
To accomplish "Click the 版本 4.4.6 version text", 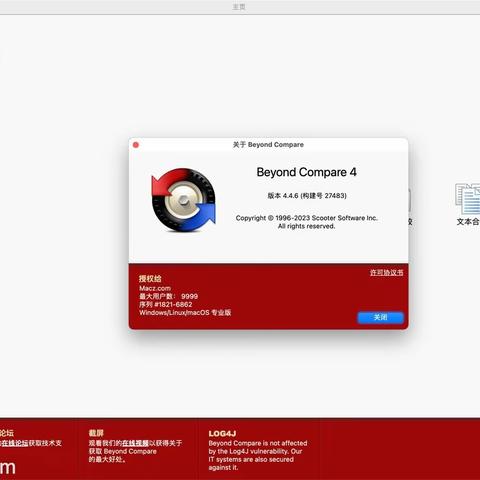I will pyautogui.click(x=307, y=196).
